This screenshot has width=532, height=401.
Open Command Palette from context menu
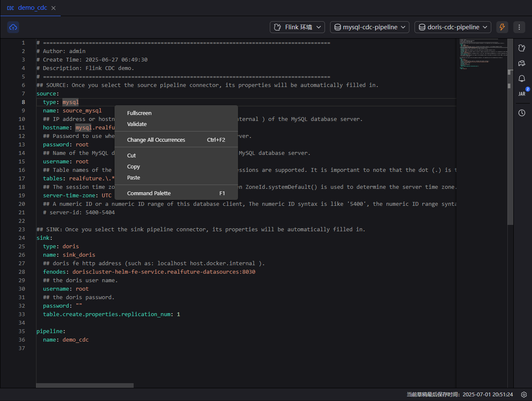click(x=149, y=193)
